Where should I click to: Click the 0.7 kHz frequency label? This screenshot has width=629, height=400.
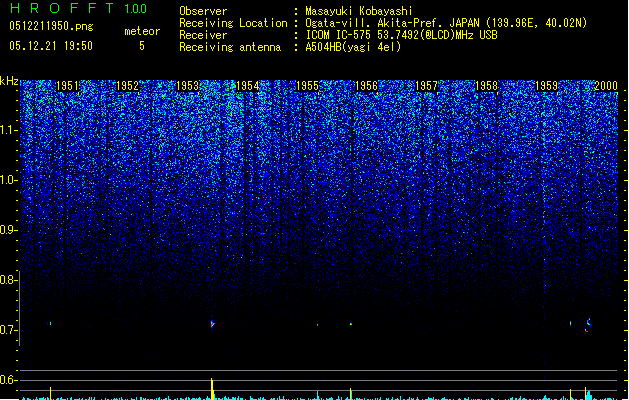pyautogui.click(x=8, y=330)
